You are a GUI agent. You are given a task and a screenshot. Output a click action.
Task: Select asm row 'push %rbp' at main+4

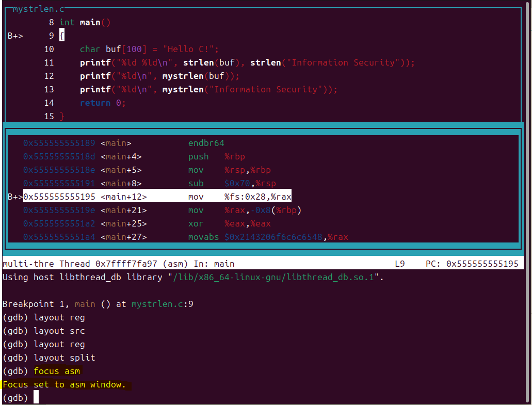(x=134, y=157)
